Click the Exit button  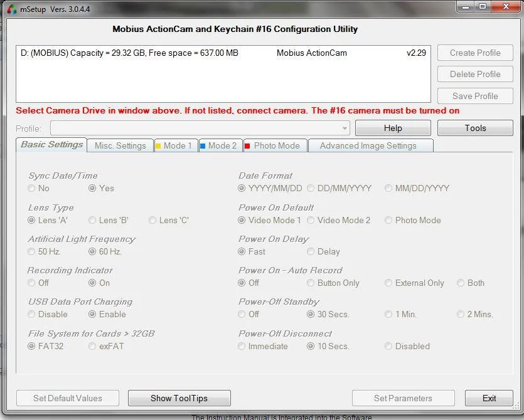click(x=489, y=398)
